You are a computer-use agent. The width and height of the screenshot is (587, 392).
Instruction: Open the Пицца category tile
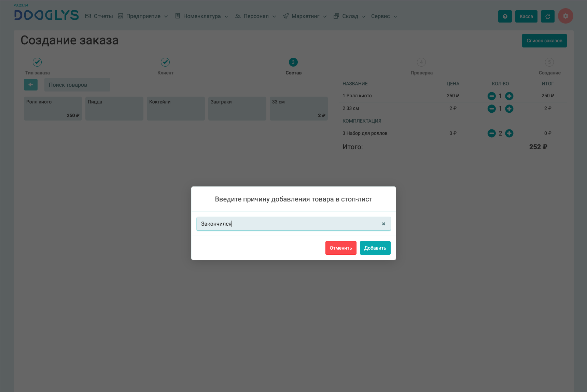tap(114, 109)
